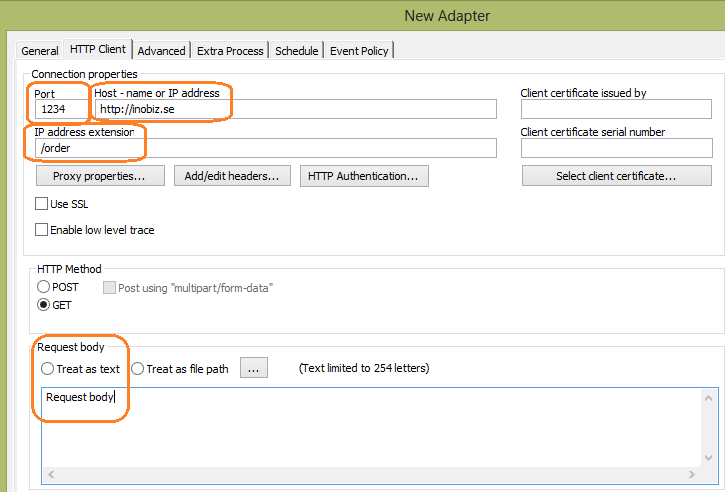The image size is (725, 492).
Task: Go to the Schedule tab
Action: [x=296, y=50]
